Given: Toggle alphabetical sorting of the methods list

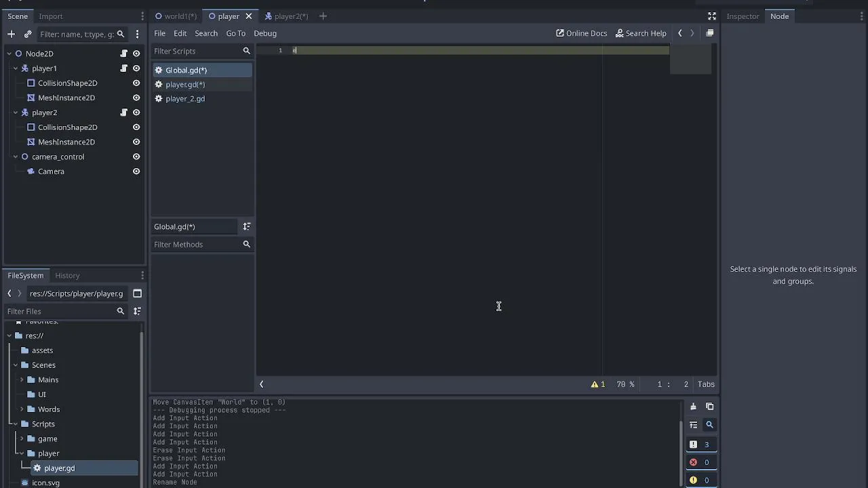Looking at the screenshot, I should coord(247,226).
